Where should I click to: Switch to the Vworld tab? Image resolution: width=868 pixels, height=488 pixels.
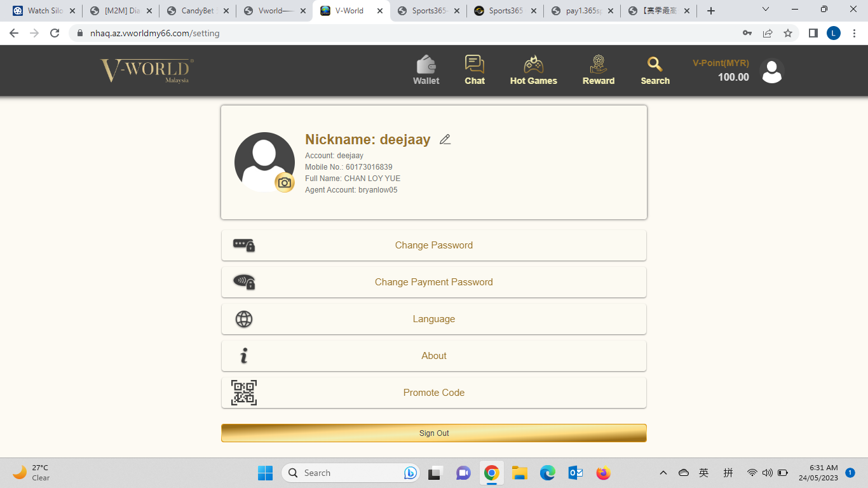275,11
